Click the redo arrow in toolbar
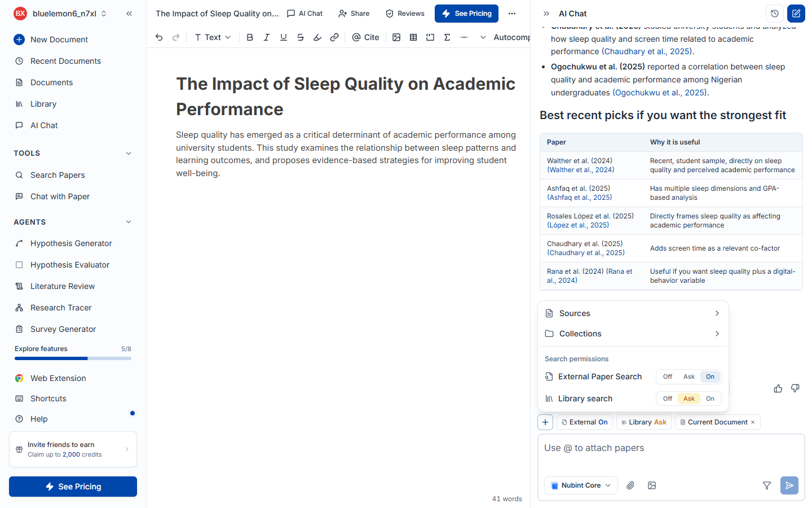The image size is (812, 508). [x=176, y=37]
